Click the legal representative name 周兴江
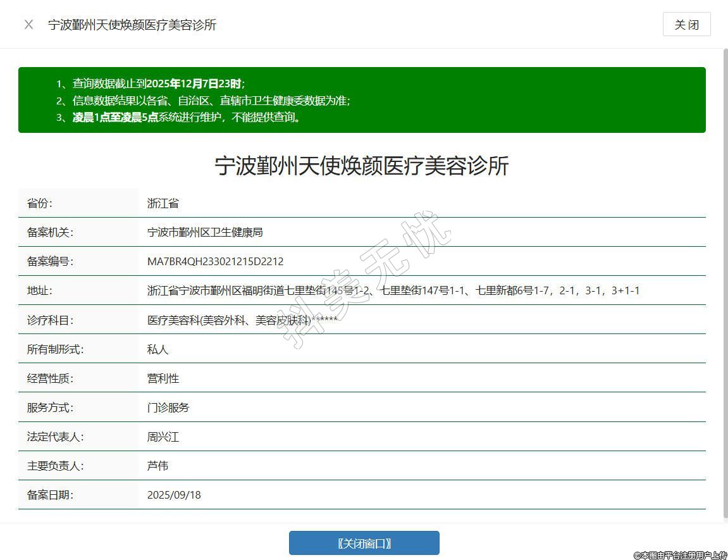The image size is (728, 560). [x=163, y=437]
